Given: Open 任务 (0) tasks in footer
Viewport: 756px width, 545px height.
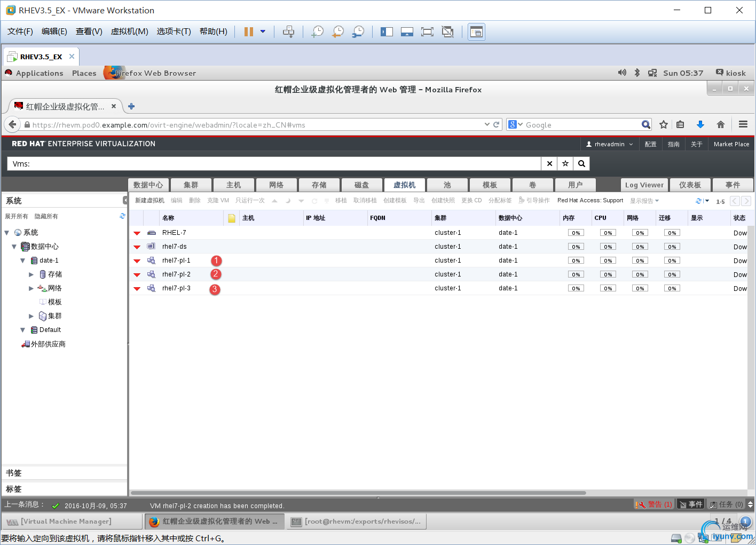Looking at the screenshot, I should (x=727, y=504).
